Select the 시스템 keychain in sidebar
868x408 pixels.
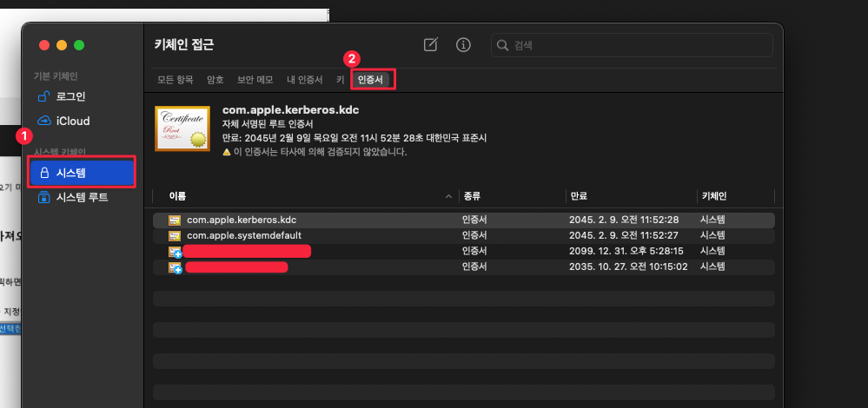[x=83, y=173]
